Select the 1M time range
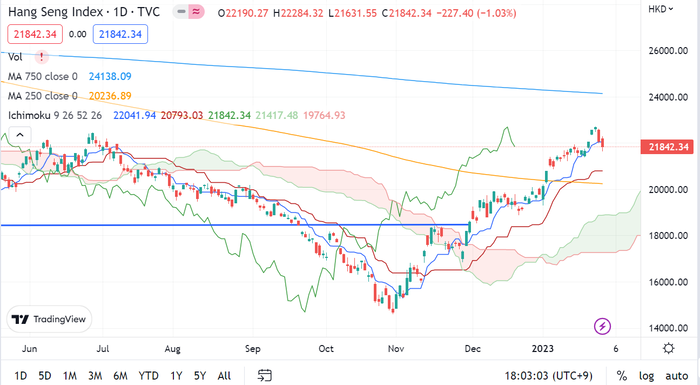The image size is (700, 385). point(70,376)
